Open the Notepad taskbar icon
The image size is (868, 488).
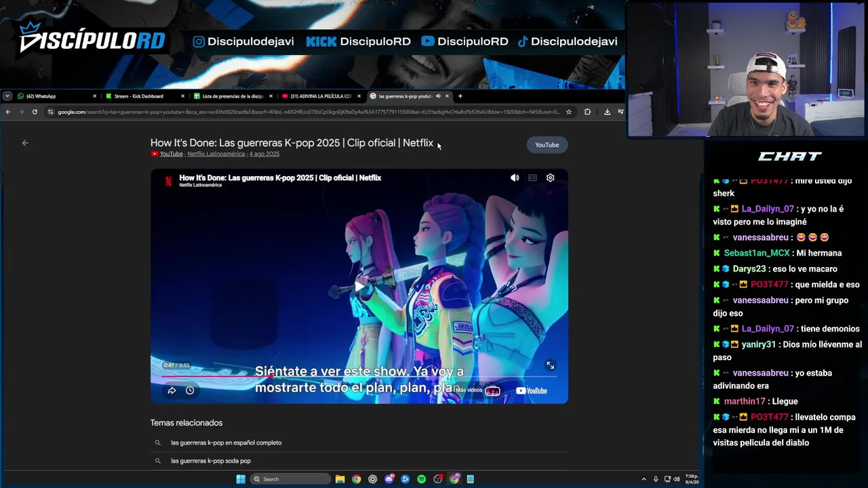470,479
